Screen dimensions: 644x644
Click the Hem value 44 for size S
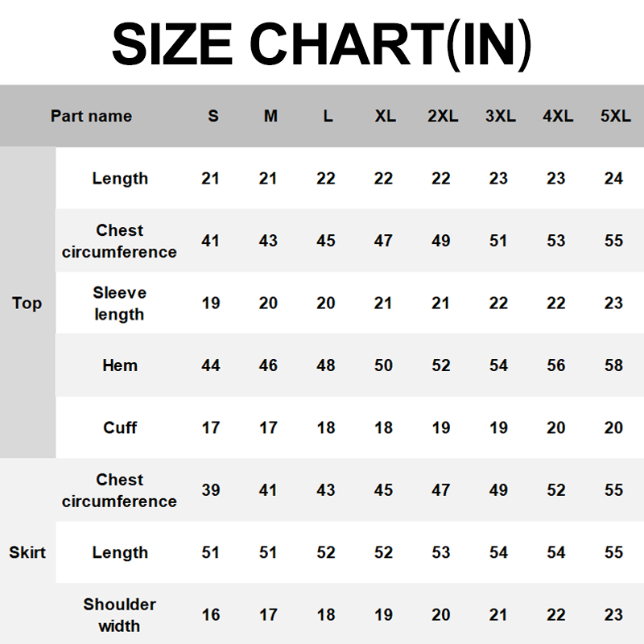211,365
